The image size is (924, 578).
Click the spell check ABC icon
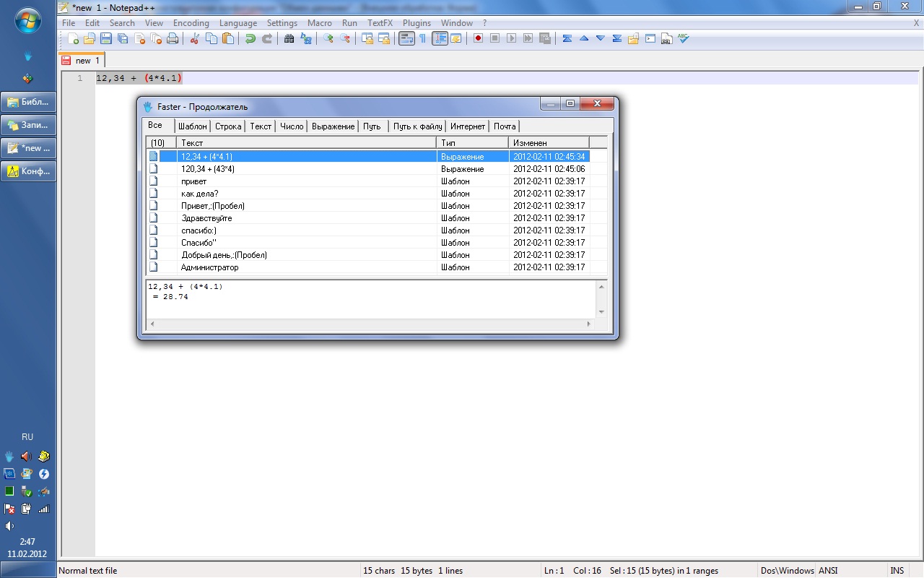click(684, 38)
